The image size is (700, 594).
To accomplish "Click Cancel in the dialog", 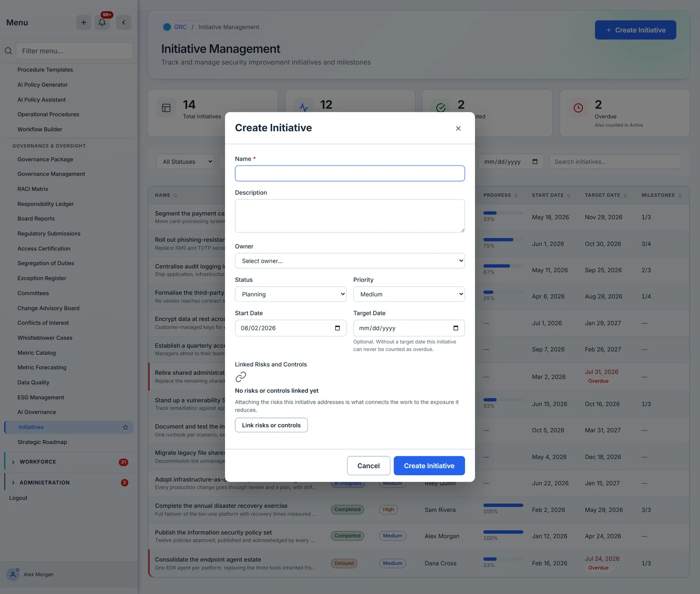I will click(369, 466).
